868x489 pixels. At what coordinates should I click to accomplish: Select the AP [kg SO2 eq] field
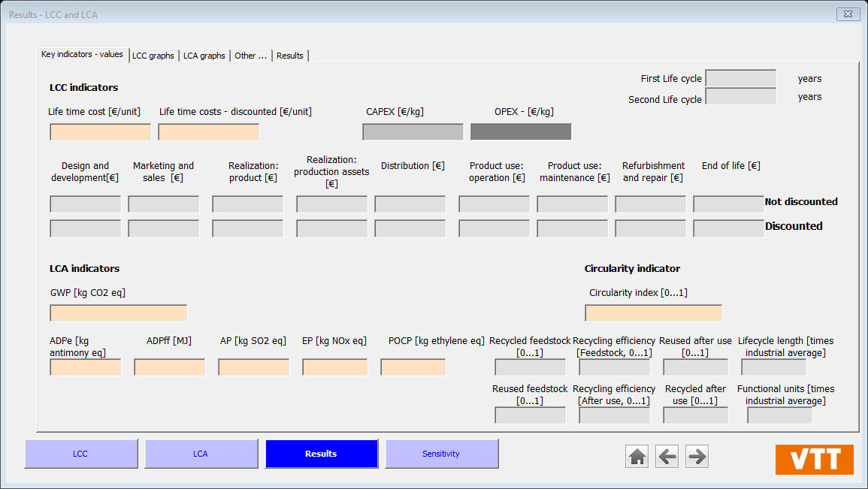pos(253,367)
